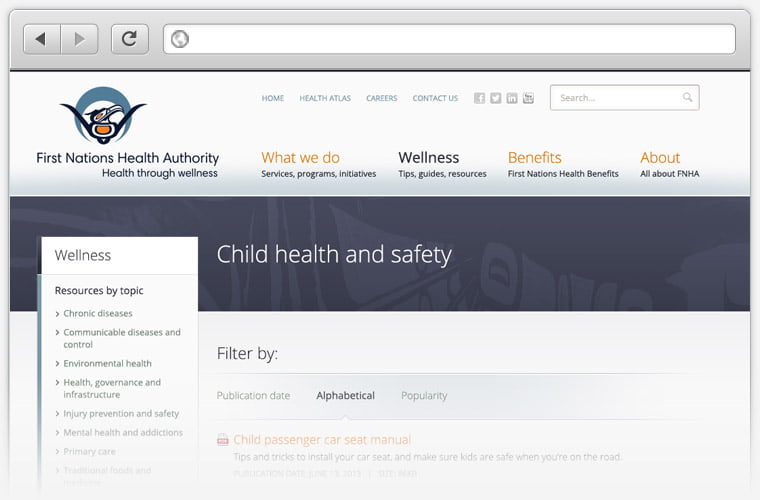Click the globe icon in the address bar
This screenshot has height=500, width=760.
tap(180, 39)
